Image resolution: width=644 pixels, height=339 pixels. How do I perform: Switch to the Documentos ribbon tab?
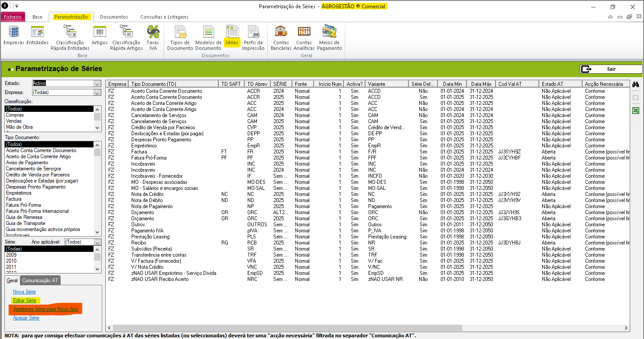tap(114, 17)
